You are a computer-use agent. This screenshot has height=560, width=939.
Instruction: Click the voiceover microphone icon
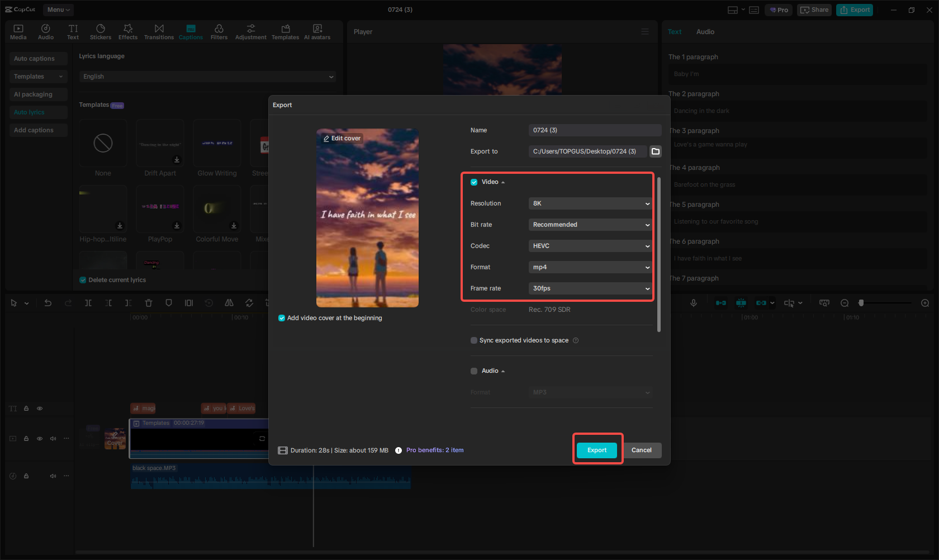[x=693, y=302]
